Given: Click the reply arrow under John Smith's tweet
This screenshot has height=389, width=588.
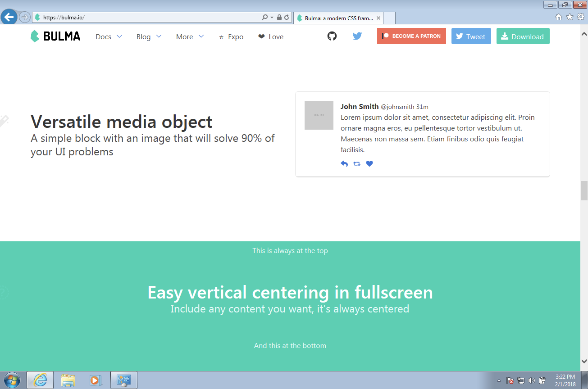Looking at the screenshot, I should [344, 163].
